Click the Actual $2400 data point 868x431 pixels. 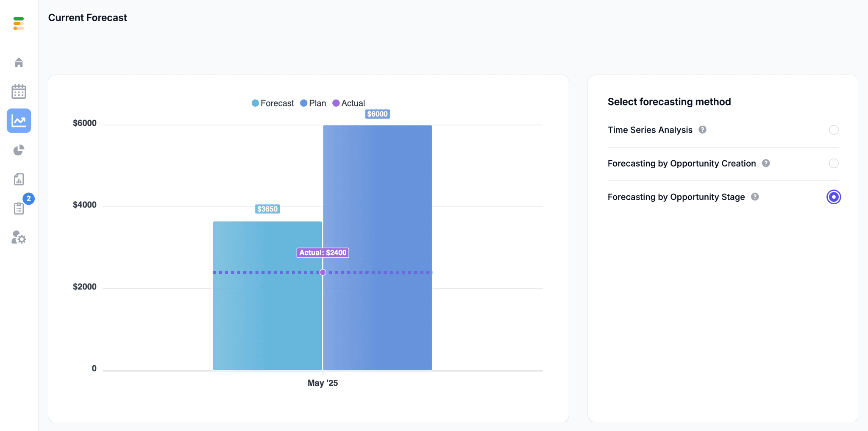point(323,272)
